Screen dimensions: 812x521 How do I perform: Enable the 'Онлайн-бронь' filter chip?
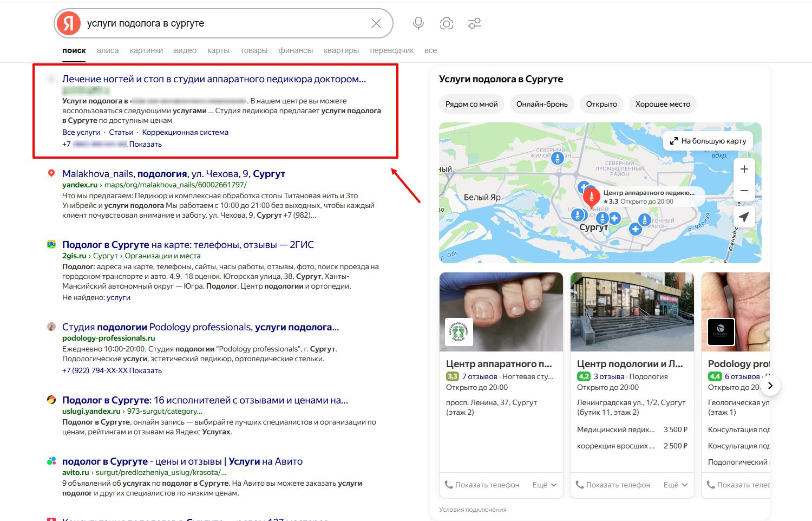pos(542,104)
